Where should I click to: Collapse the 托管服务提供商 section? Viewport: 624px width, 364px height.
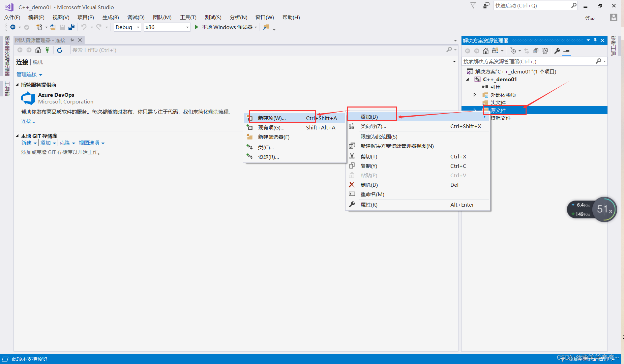pyautogui.click(x=17, y=85)
